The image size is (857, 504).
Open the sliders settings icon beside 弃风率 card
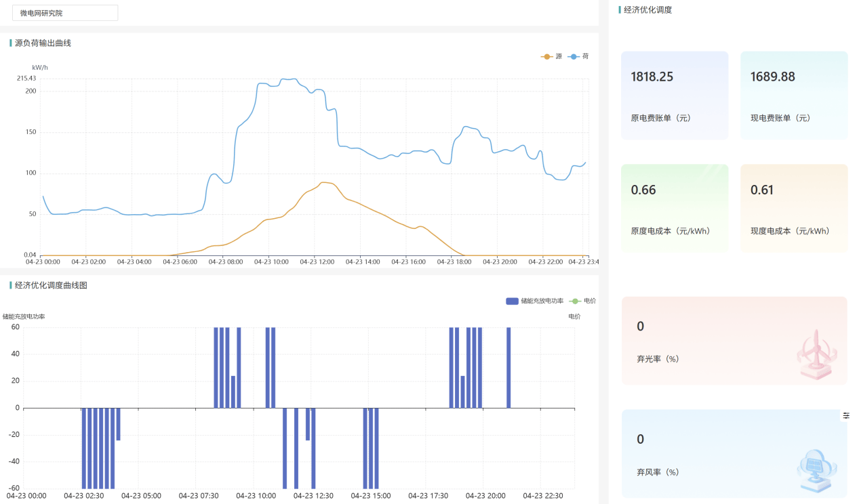846,415
